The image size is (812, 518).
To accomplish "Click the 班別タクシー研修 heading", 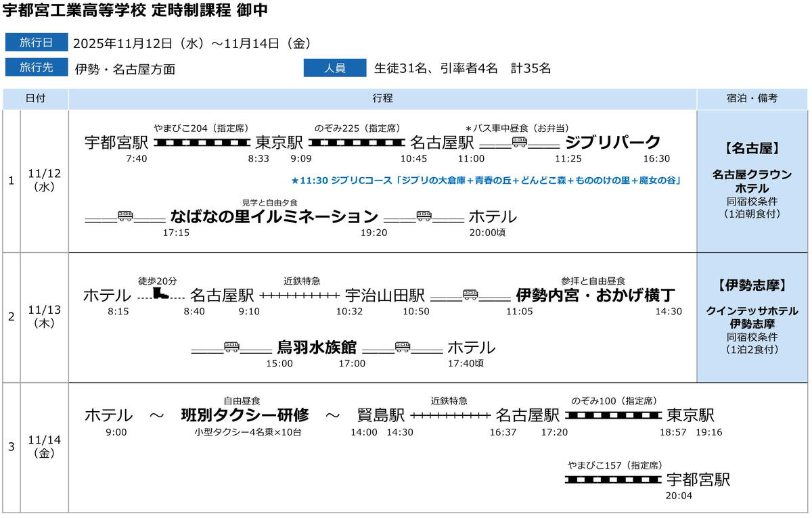I will click(245, 415).
